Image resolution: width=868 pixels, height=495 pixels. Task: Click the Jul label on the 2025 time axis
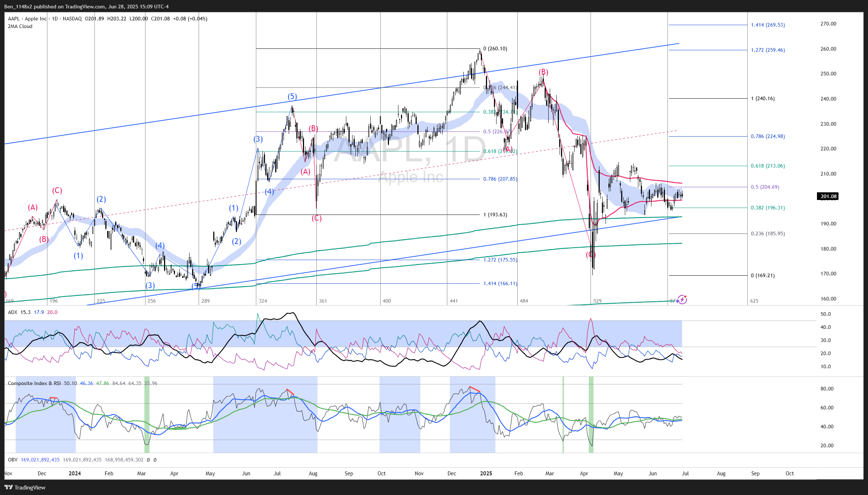tap(685, 474)
